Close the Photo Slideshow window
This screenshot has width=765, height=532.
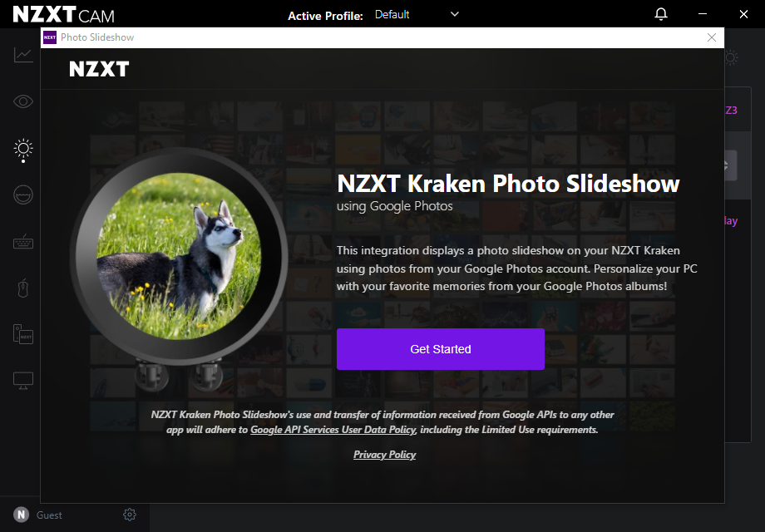[712, 37]
